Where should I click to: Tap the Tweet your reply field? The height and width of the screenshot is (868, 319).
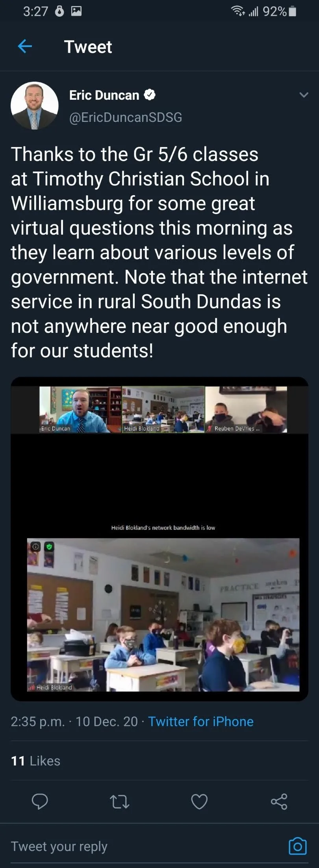146,846
